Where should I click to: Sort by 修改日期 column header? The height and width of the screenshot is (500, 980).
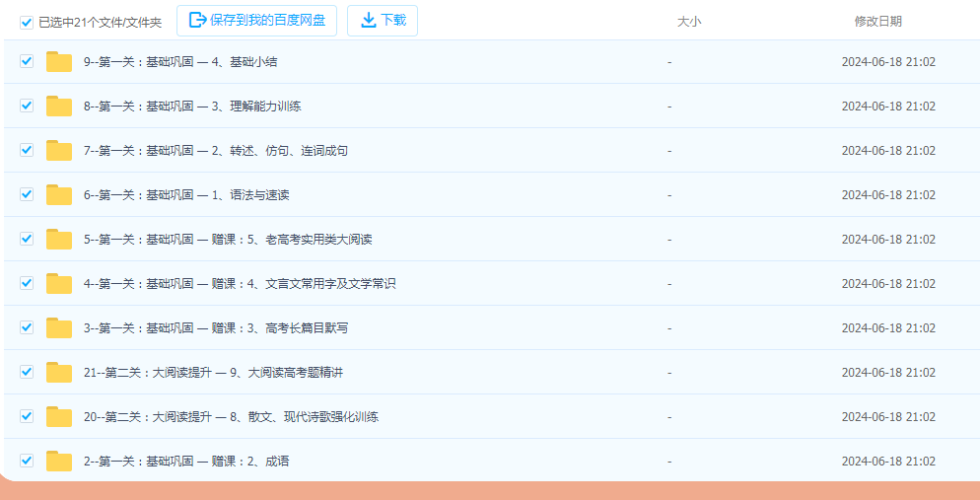point(877,22)
